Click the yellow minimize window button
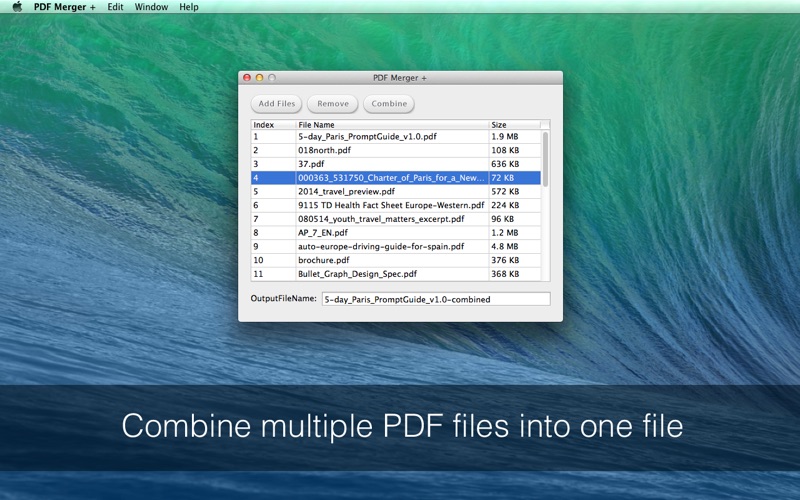 point(259,77)
